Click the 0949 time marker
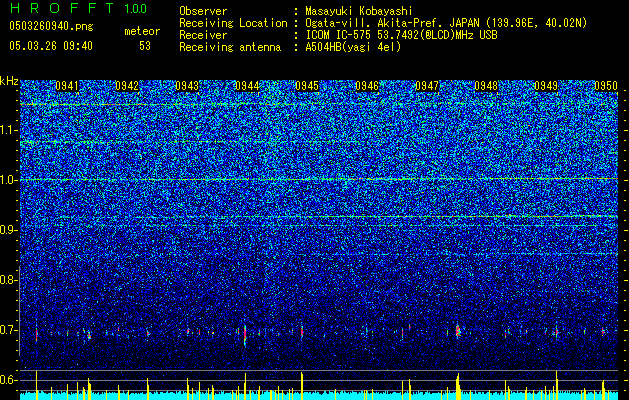The height and width of the screenshot is (400, 629). pyautogui.click(x=546, y=86)
